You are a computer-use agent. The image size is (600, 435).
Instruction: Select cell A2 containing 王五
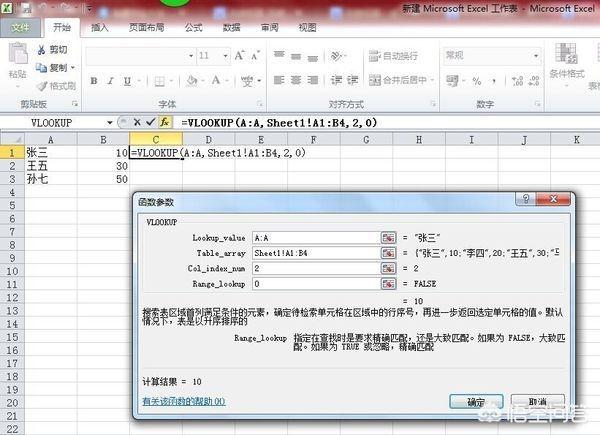tap(51, 166)
